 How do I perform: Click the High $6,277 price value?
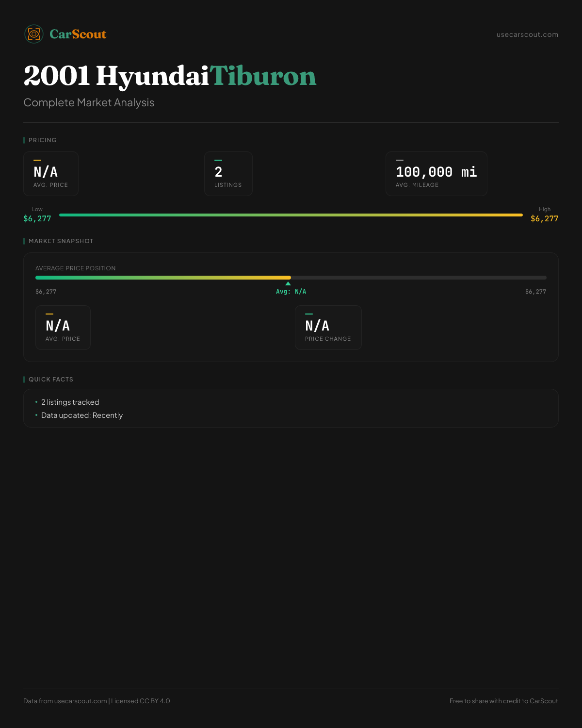(544, 219)
